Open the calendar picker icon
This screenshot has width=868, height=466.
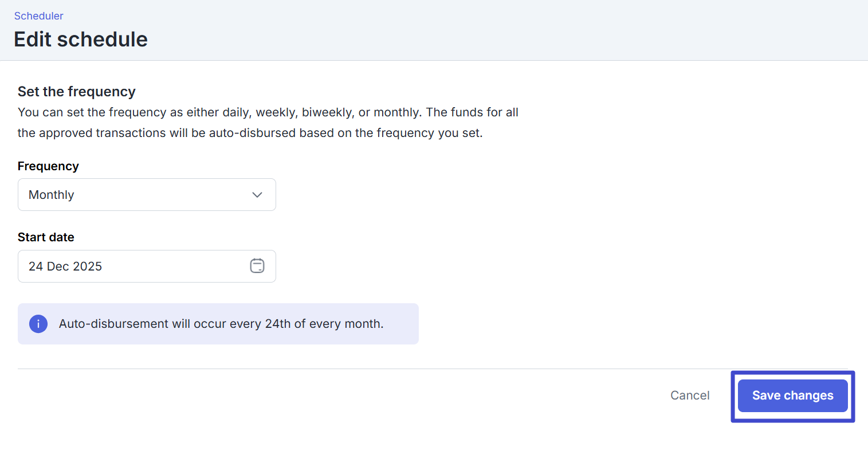(x=257, y=266)
